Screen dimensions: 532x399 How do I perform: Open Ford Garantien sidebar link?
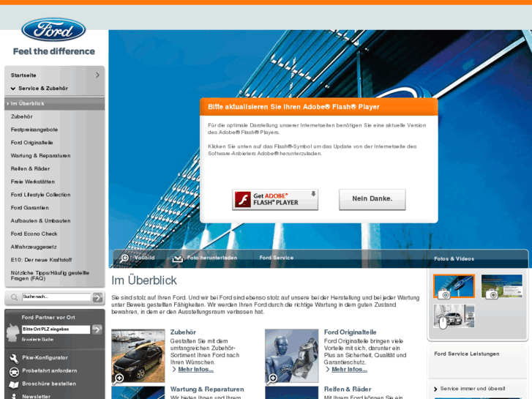[x=29, y=208]
